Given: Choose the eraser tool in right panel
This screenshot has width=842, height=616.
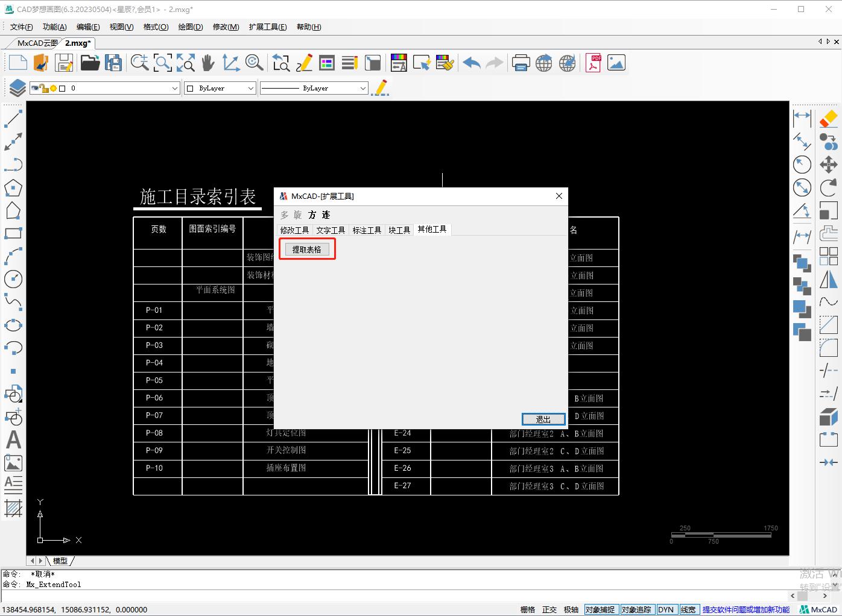Looking at the screenshot, I should (828, 118).
